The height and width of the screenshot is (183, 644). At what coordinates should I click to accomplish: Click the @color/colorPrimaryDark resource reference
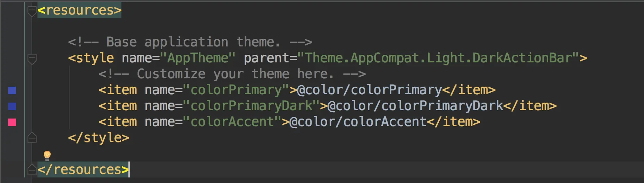point(415,106)
